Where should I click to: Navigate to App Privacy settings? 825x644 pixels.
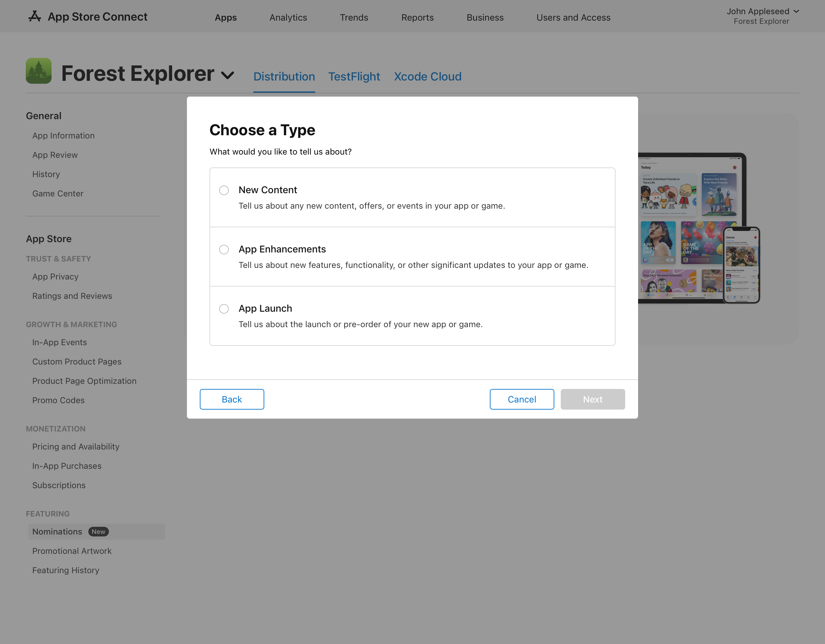(x=55, y=276)
